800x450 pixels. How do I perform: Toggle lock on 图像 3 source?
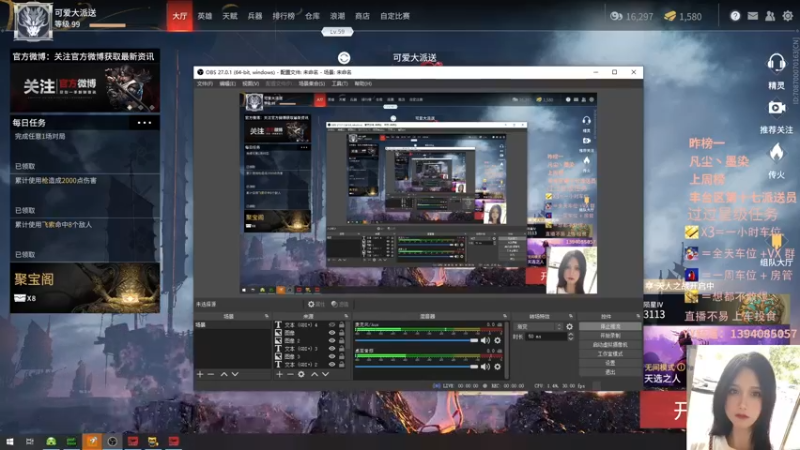point(342,357)
